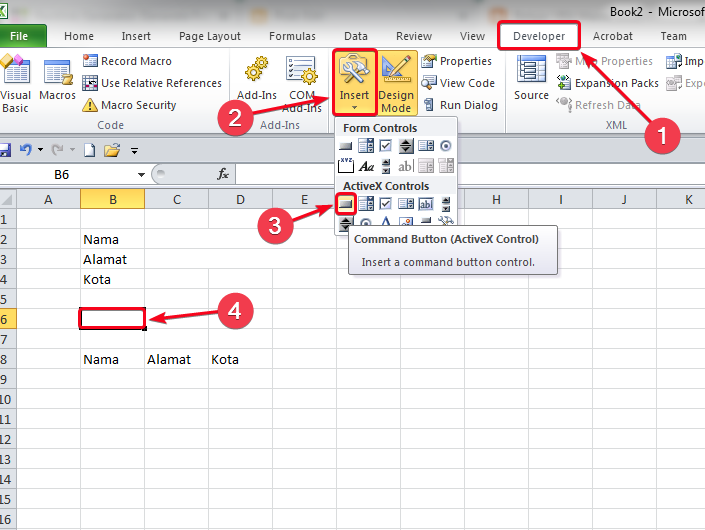Click Refresh Data in XML group
The width and height of the screenshot is (705, 530).
click(x=598, y=105)
